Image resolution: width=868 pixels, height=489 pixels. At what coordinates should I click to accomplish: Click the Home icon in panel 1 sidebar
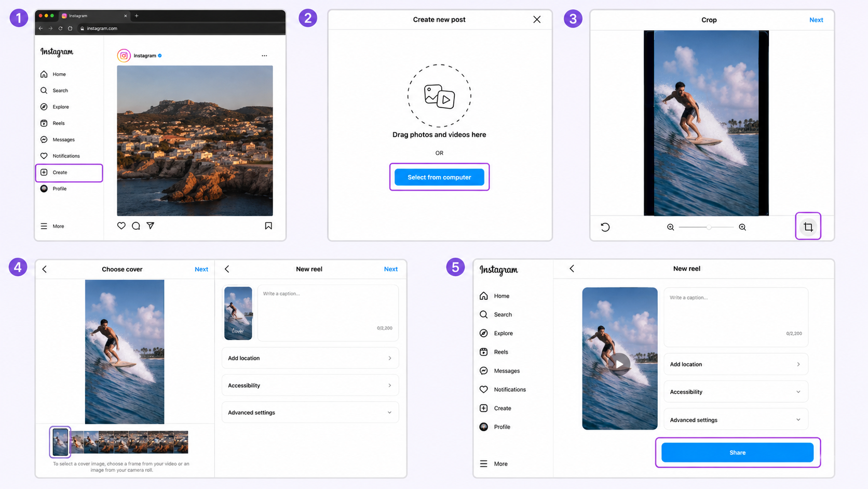tap(44, 74)
